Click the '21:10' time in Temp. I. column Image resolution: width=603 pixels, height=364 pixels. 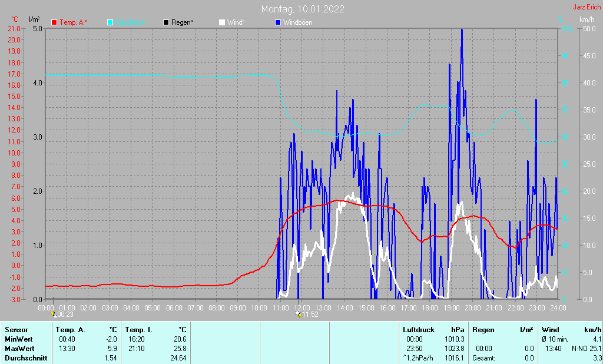click(x=137, y=348)
